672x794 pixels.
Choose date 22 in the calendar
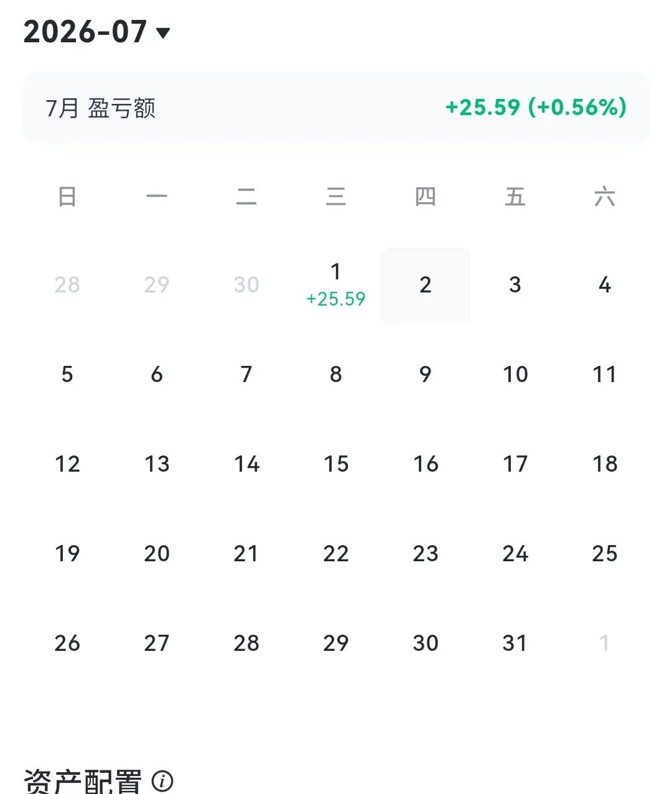[336, 554]
